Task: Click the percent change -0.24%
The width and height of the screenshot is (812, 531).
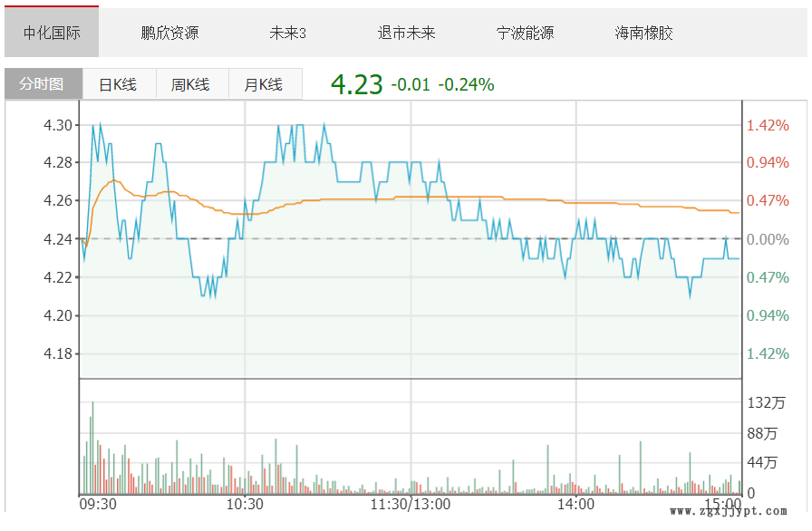Action: tap(466, 85)
